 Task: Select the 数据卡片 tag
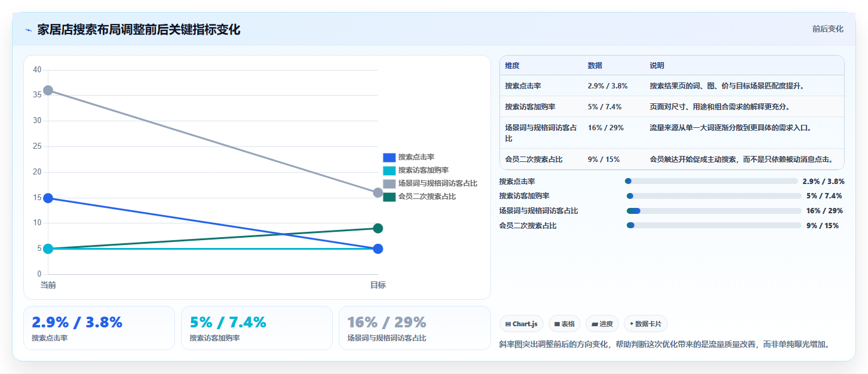click(x=645, y=324)
